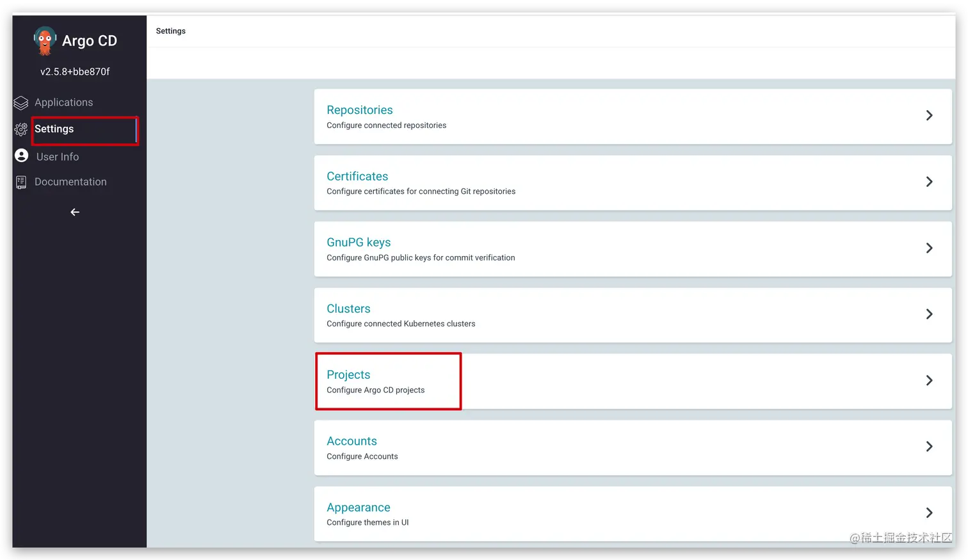Expand GnuPG keys using its chevron
The image size is (968, 560).
click(929, 248)
